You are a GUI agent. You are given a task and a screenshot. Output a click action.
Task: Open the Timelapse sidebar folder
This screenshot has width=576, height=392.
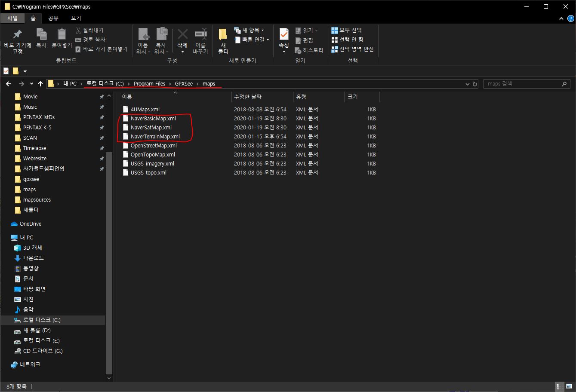point(34,148)
